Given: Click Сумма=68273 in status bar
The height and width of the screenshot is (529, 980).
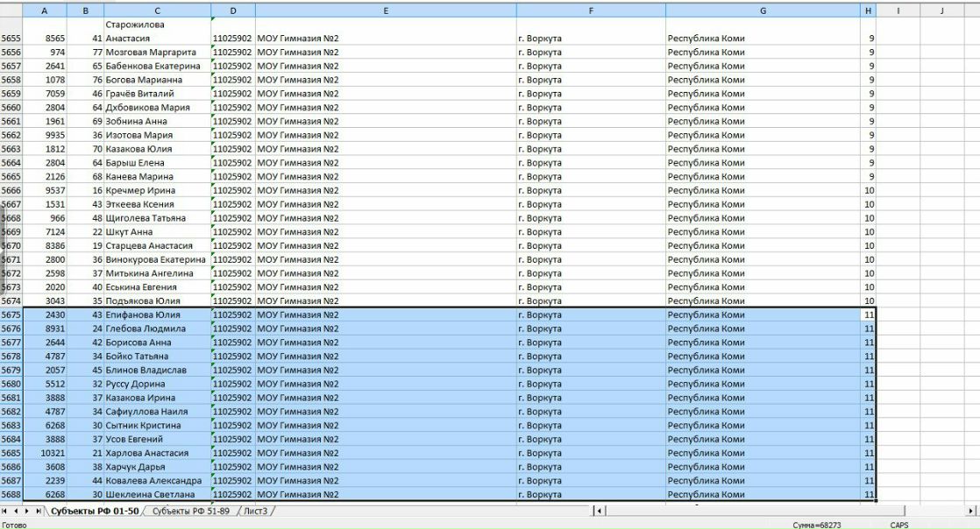Looking at the screenshot, I should pyautogui.click(x=816, y=524).
